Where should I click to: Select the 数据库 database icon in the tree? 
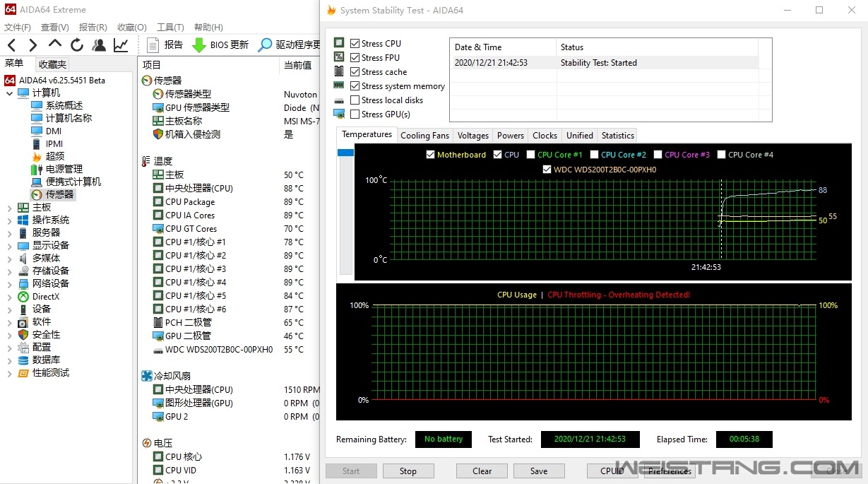point(23,360)
